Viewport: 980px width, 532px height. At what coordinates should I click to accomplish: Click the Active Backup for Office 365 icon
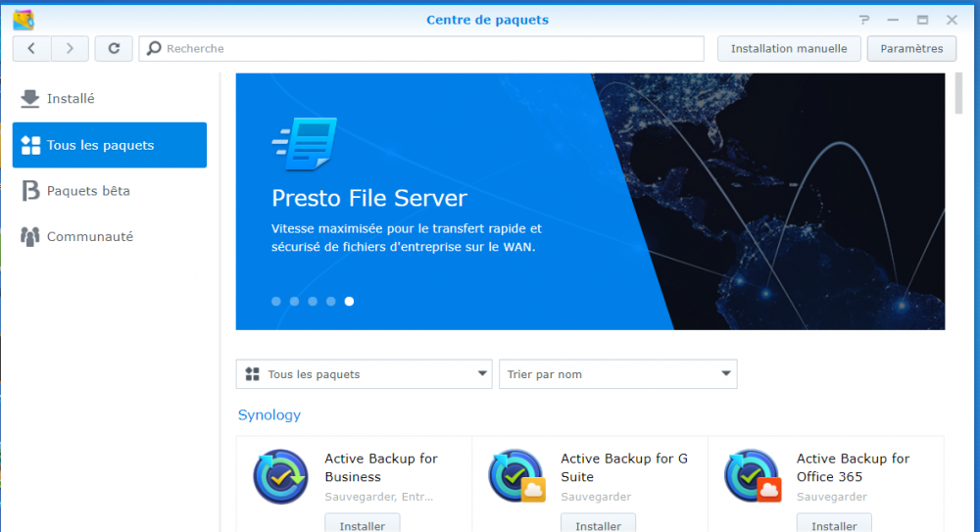[x=753, y=476]
